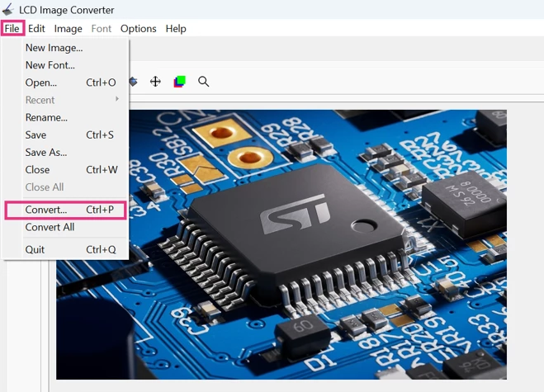Viewport: 544px width, 392px height.
Task: Expand the Recent submenu arrow
Action: 117,100
